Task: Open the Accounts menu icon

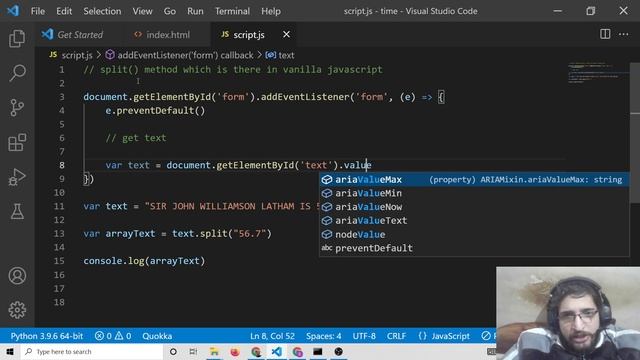Action: point(17,276)
